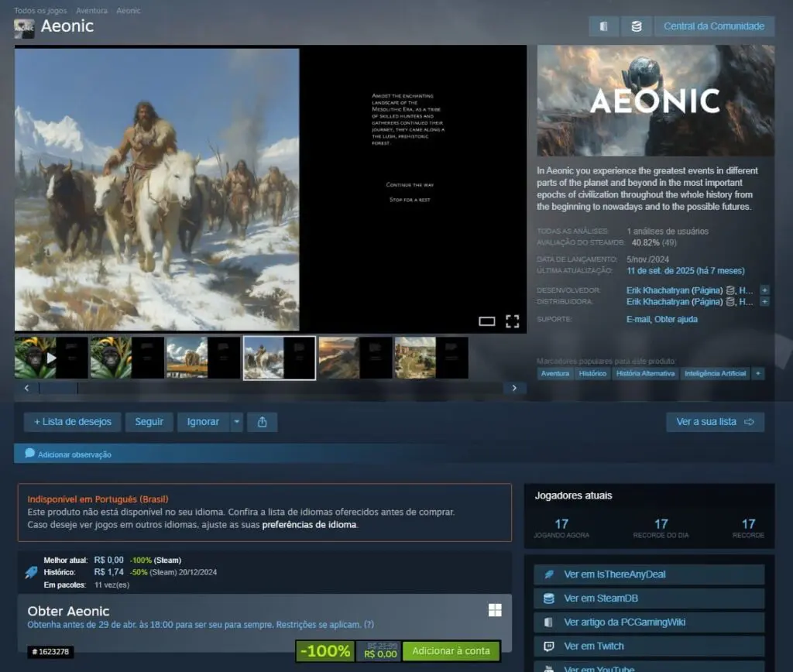This screenshot has width=793, height=672.
Task: Open dropdown arrow next to Ignorar
Action: coord(236,422)
